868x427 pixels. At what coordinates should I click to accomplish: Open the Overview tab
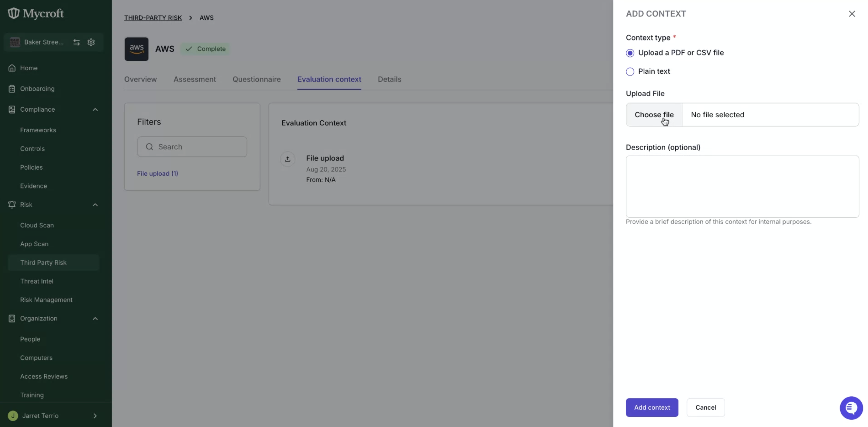click(140, 79)
